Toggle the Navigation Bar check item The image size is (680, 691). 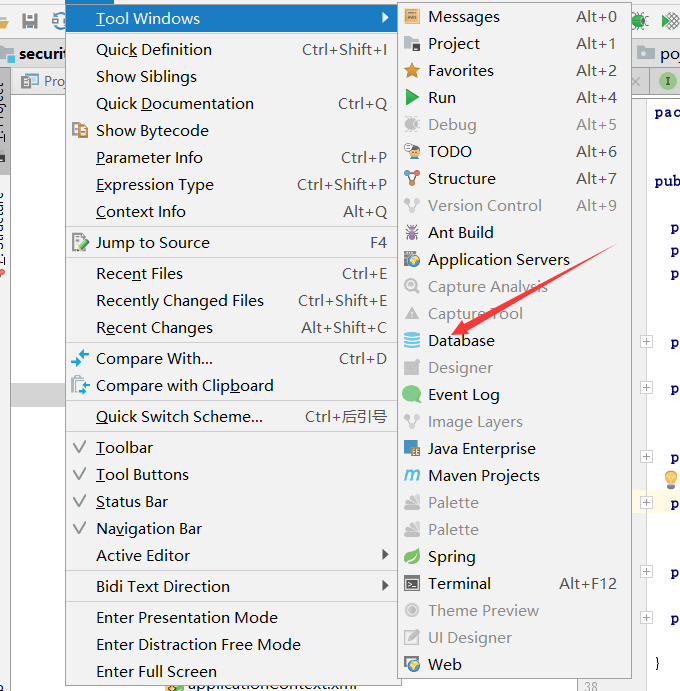click(x=231, y=528)
